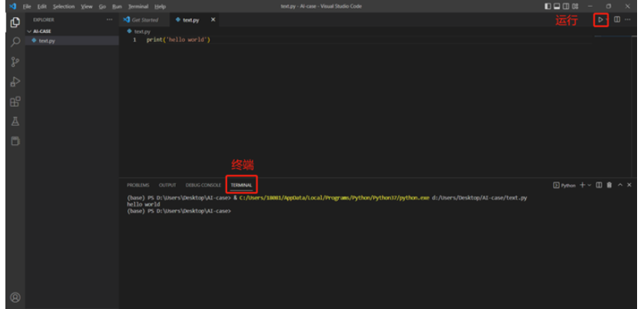Open the Edit menu
The width and height of the screenshot is (644, 309).
click(x=42, y=7)
